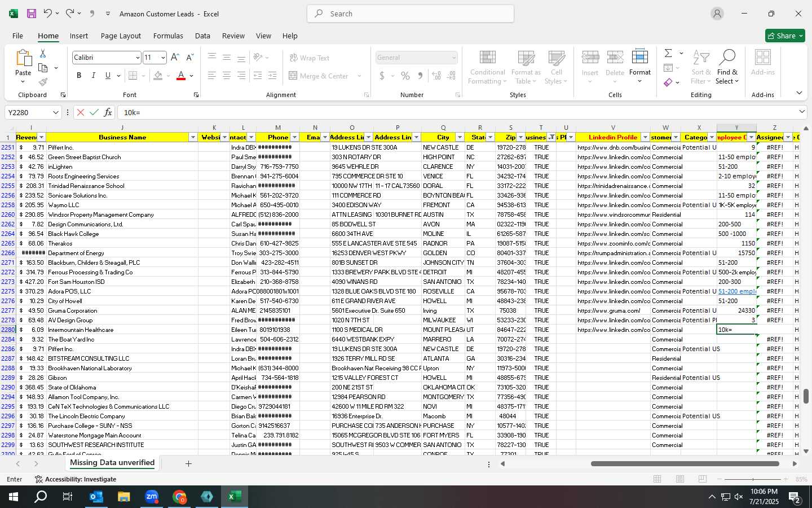Open the File menu tab
812x508 pixels.
pos(17,36)
